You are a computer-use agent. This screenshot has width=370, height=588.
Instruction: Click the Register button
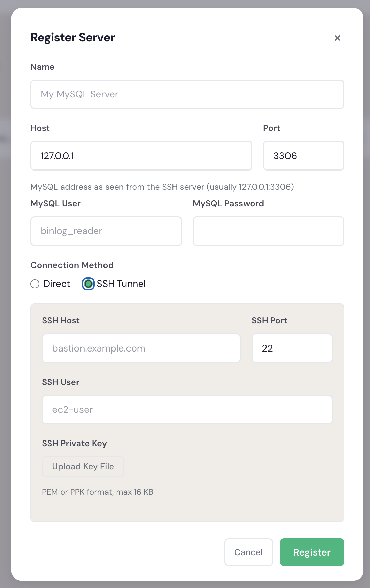311,552
